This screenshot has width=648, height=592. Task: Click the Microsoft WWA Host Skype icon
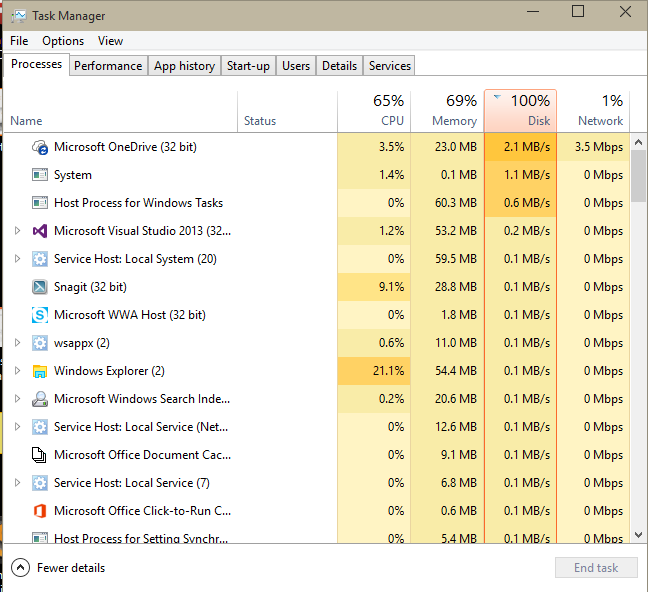(40, 315)
